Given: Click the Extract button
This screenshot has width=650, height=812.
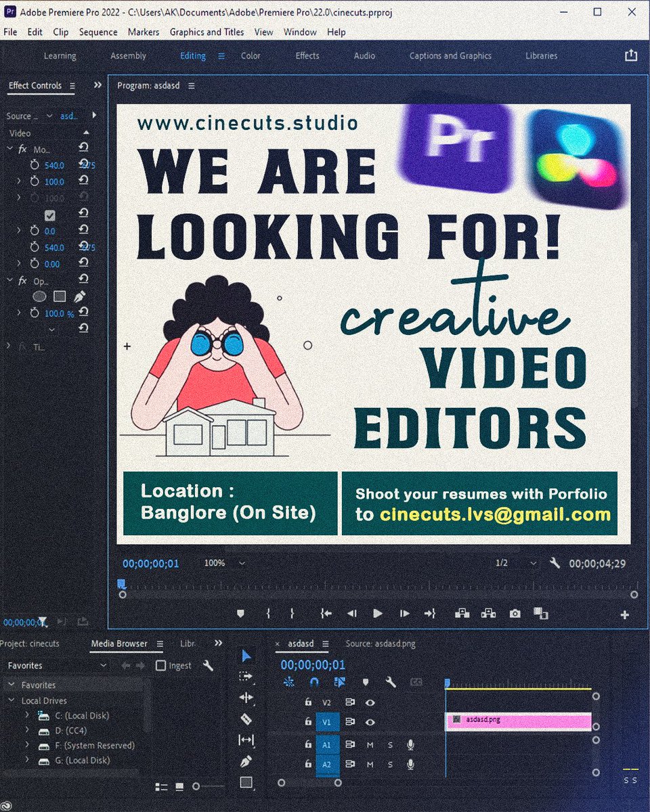Looking at the screenshot, I should pos(488,613).
